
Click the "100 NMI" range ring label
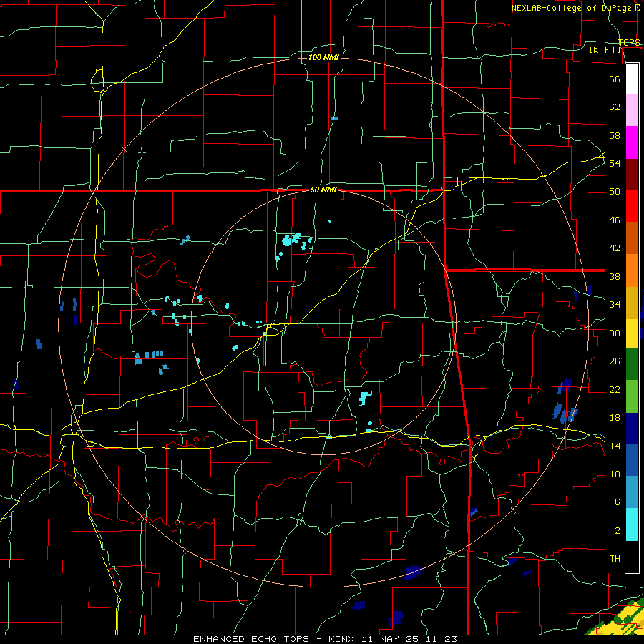point(323,57)
